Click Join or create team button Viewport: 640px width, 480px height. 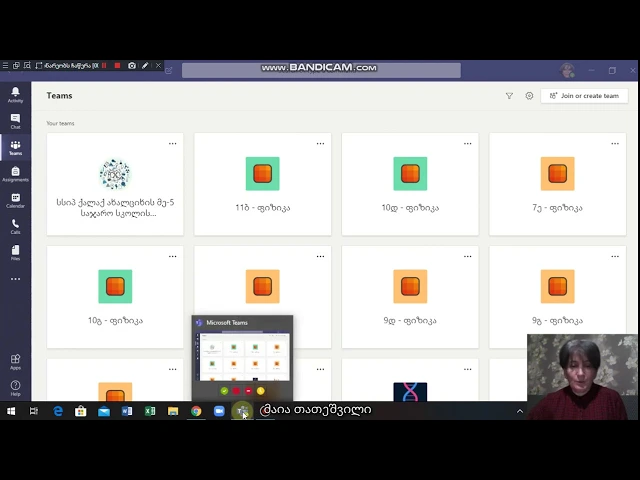584,96
